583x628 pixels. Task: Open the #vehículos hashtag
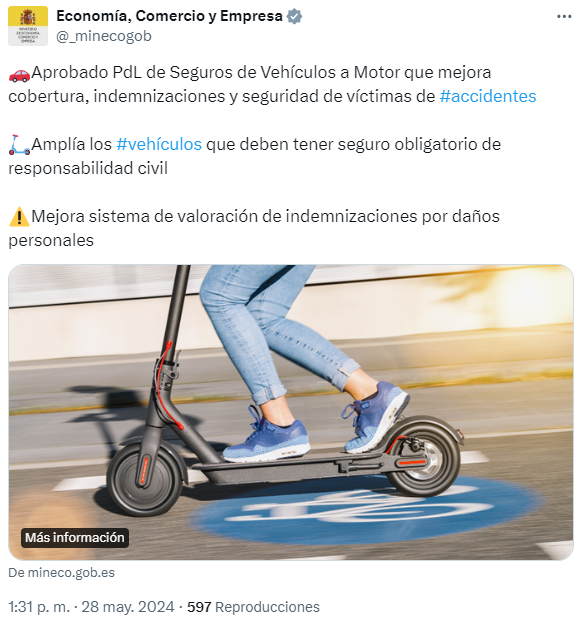pyautogui.click(x=159, y=144)
